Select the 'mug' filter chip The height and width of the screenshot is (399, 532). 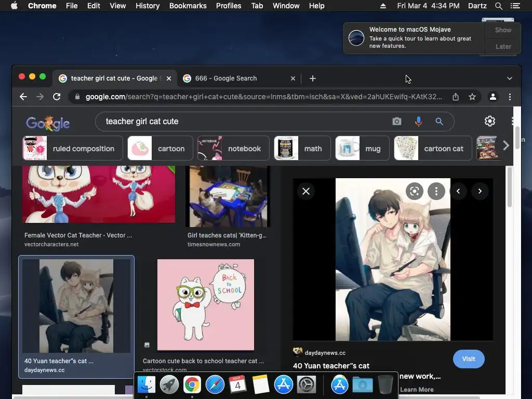coord(362,148)
